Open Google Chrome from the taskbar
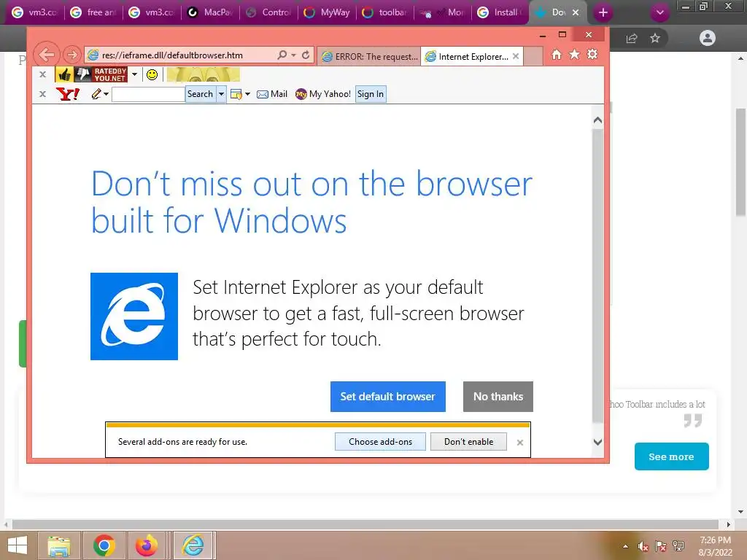747x560 pixels. click(x=104, y=545)
